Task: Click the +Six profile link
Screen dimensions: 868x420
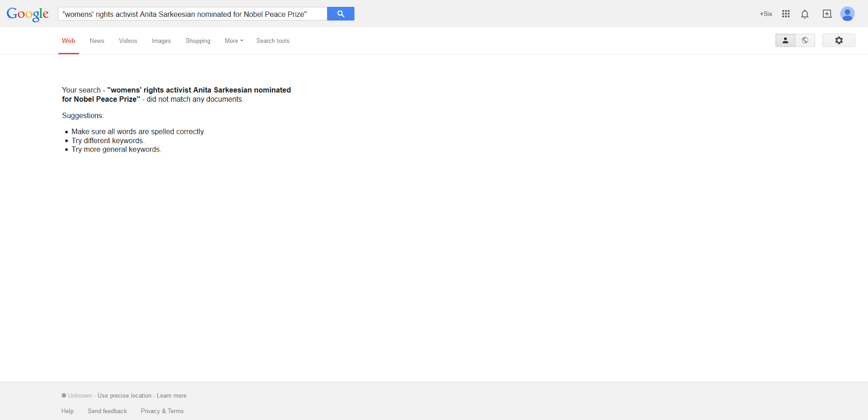Action: coord(766,14)
